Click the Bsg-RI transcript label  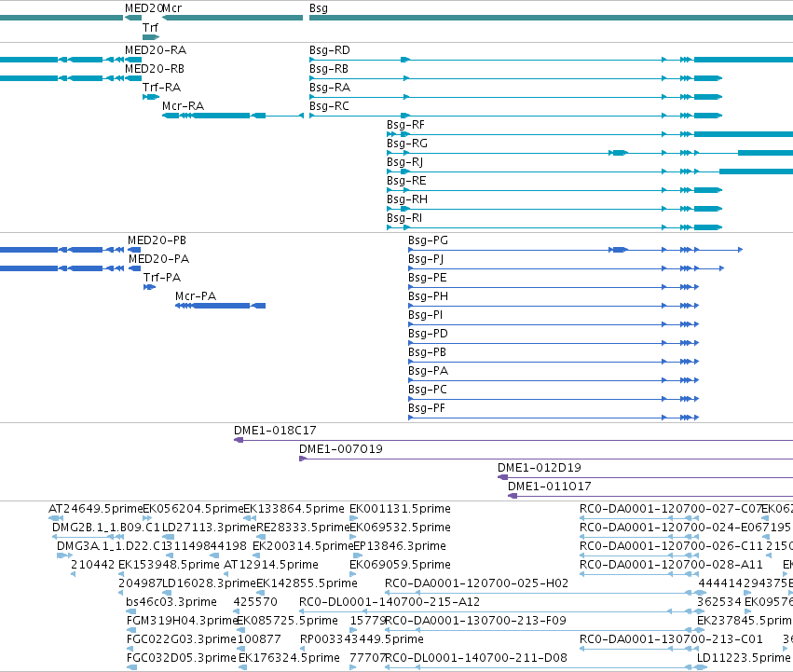coord(404,219)
